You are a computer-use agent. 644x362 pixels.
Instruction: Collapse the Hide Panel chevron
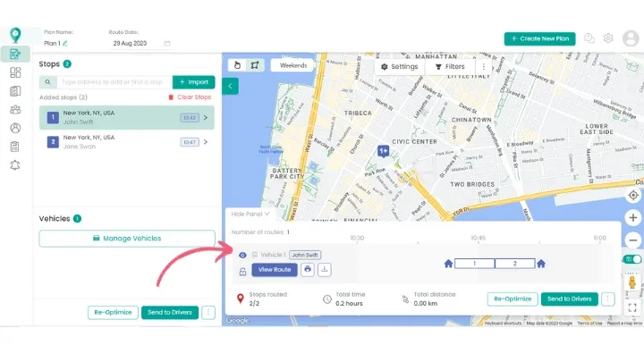(267, 214)
